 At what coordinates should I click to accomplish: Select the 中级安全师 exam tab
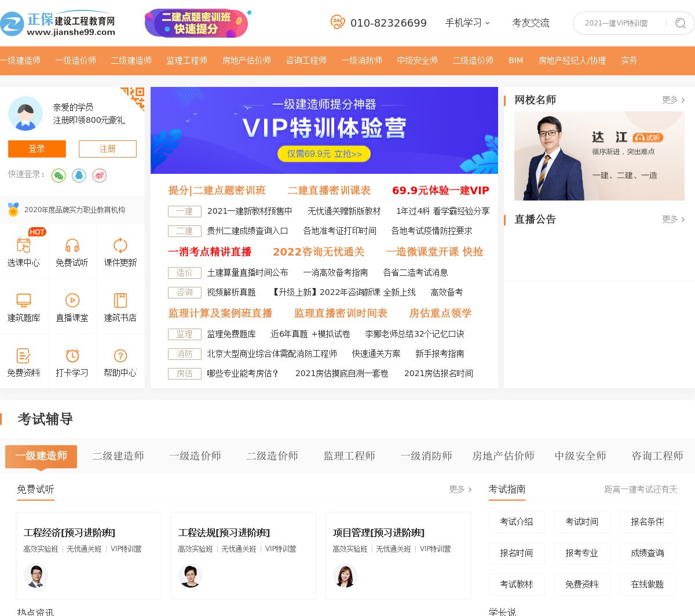580,456
